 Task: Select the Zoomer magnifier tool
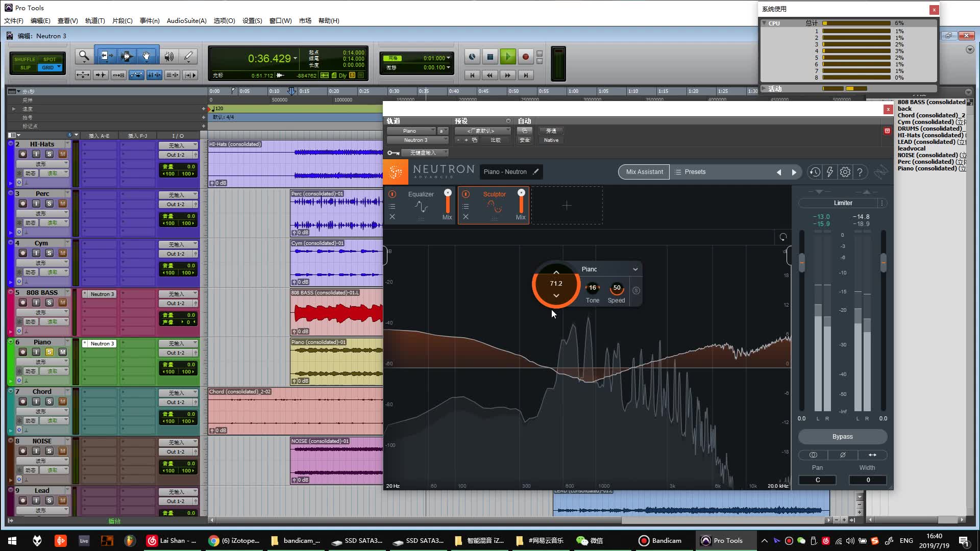[x=84, y=56]
